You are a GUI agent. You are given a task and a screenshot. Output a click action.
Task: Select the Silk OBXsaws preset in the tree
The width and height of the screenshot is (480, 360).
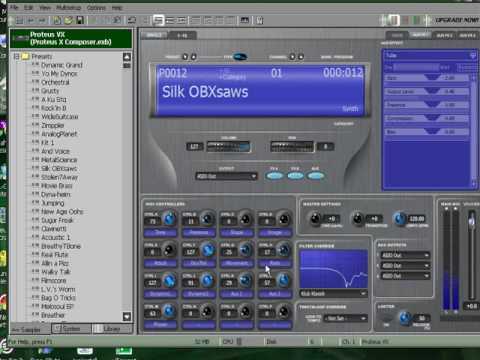pos(59,168)
